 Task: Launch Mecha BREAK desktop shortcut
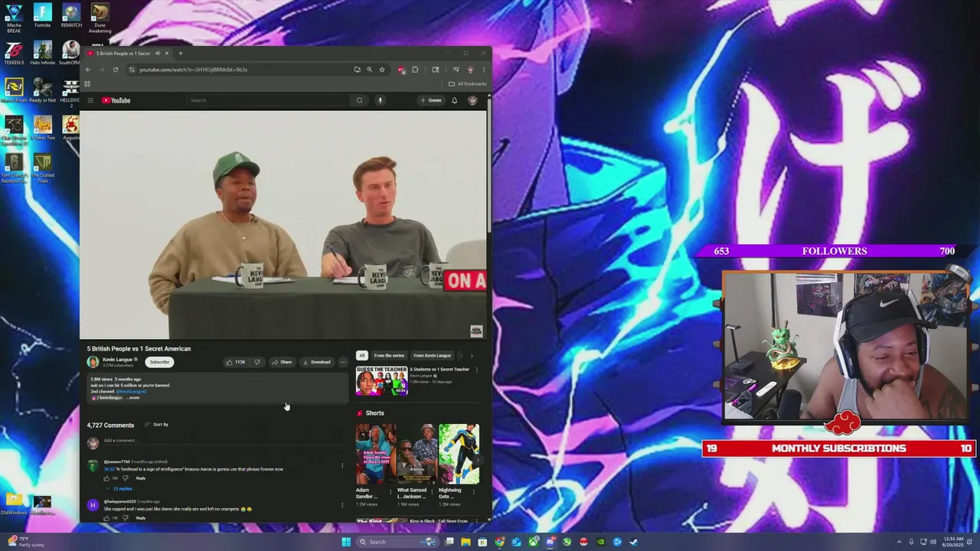[14, 18]
